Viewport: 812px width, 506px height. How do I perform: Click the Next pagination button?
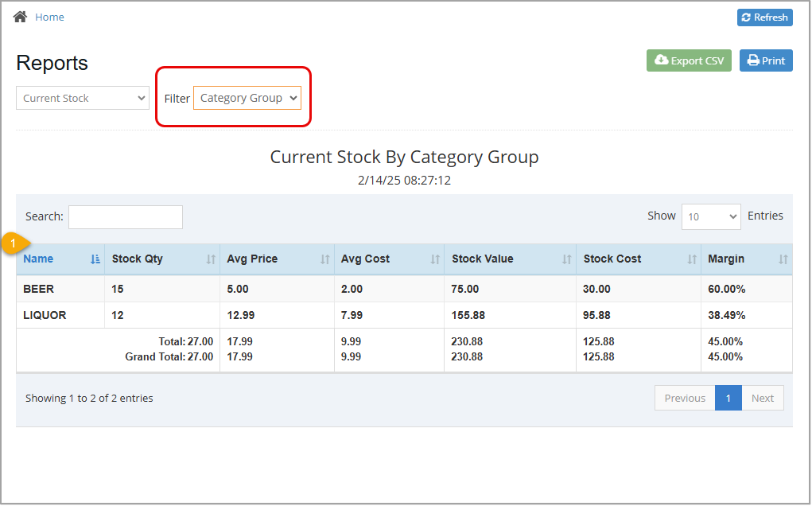point(762,398)
